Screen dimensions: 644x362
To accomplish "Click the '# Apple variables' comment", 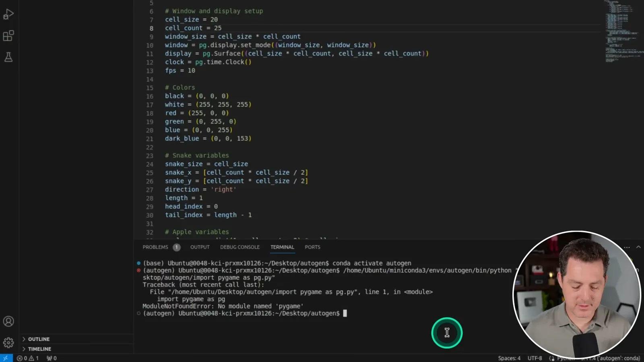I will click(197, 232).
